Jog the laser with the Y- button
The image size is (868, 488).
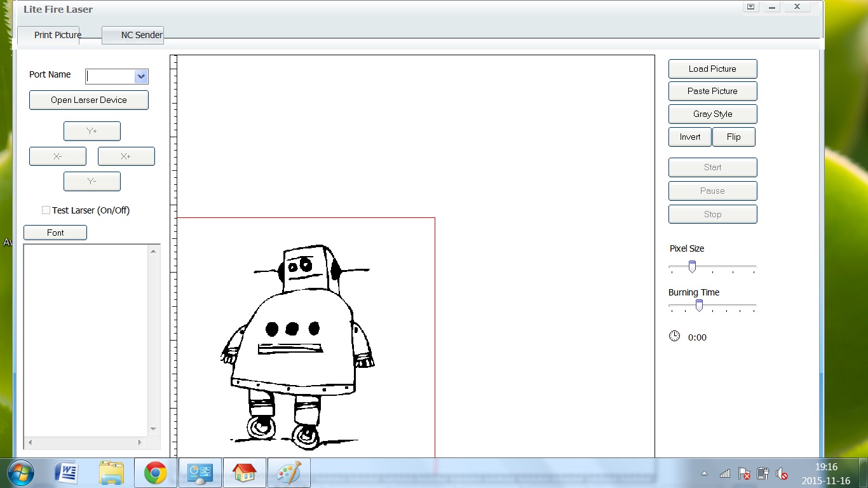(x=92, y=181)
